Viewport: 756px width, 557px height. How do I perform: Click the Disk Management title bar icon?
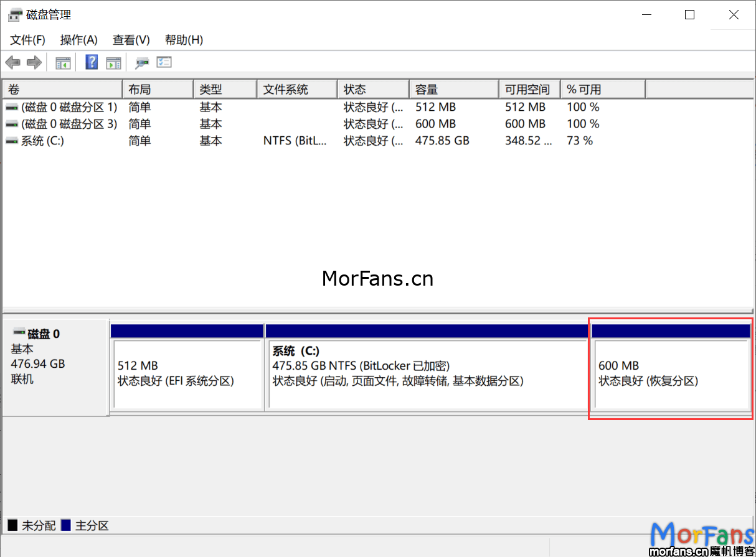pyautogui.click(x=15, y=15)
